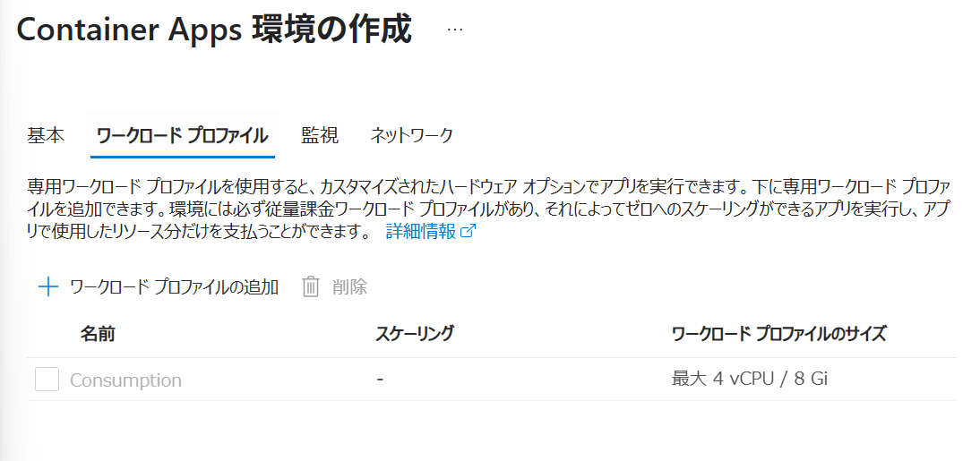Image resolution: width=980 pixels, height=461 pixels.
Task: Toggle the Consumption row checkbox
Action: (47, 380)
